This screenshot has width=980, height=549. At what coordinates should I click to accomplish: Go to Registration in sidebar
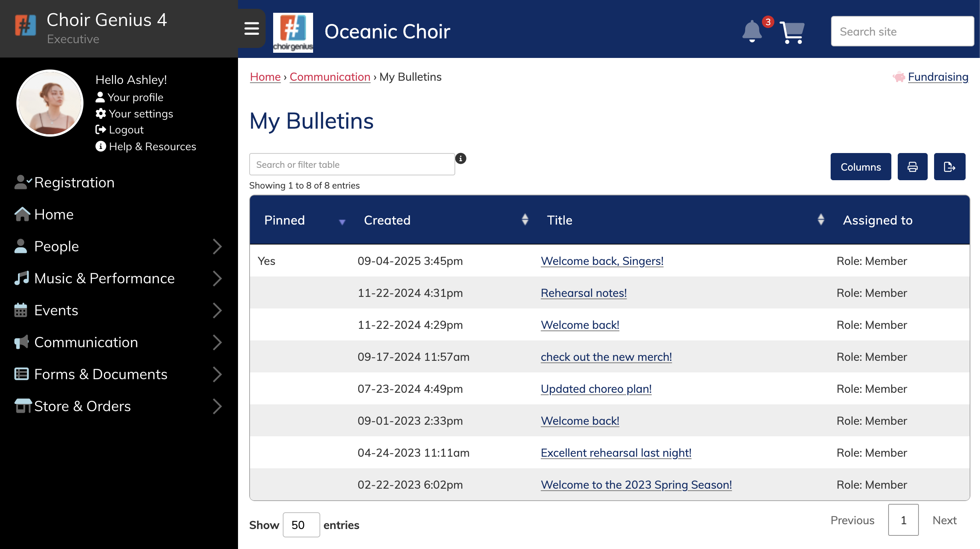point(74,183)
